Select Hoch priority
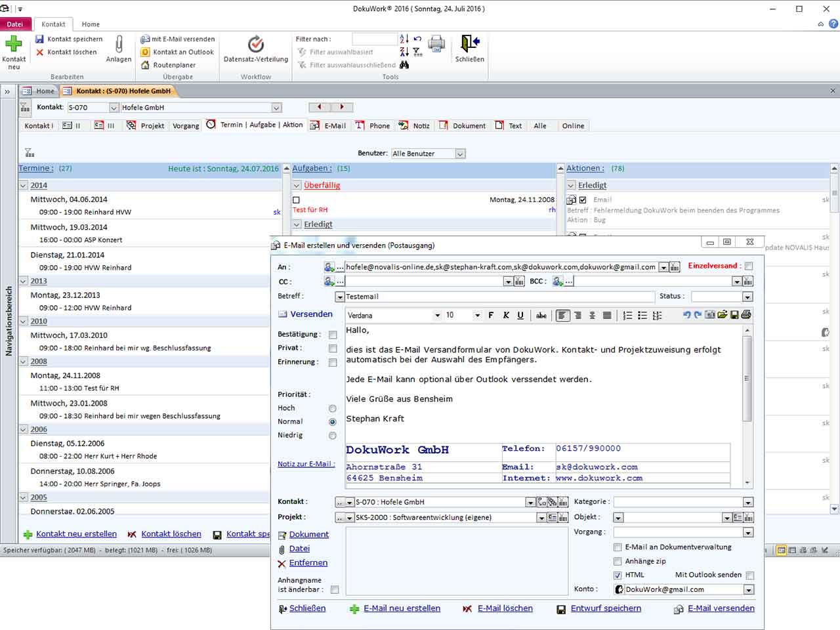840x630 pixels. (333, 408)
